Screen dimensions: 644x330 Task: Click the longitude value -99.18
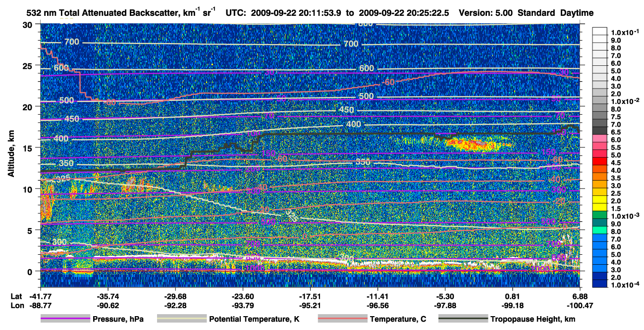click(512, 305)
